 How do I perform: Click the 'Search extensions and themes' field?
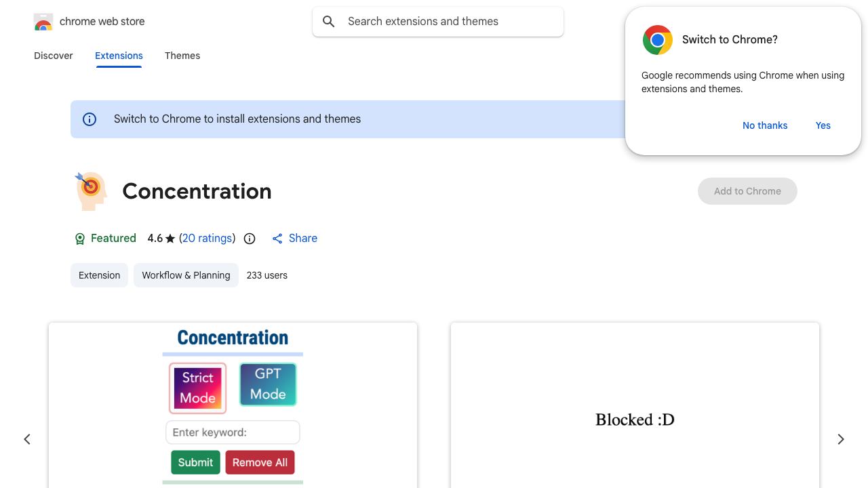click(438, 22)
